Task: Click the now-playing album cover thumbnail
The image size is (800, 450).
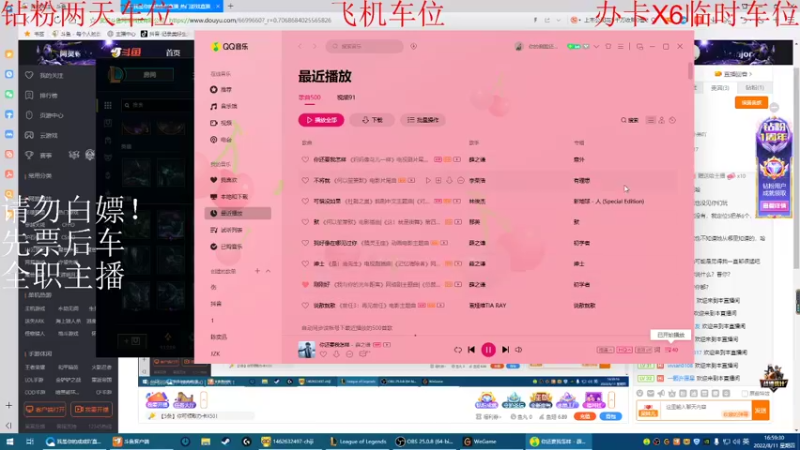Action: pos(307,349)
